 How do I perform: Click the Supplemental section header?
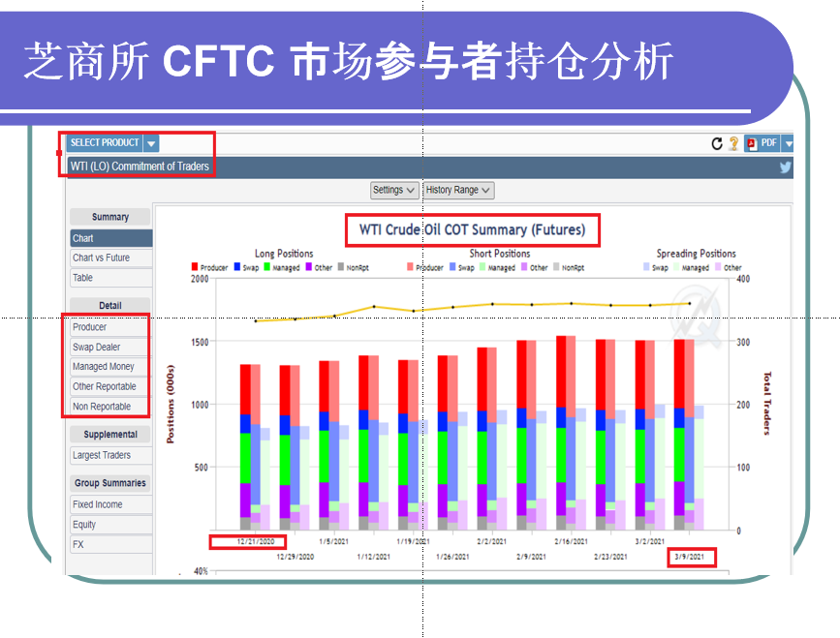pyautogui.click(x=110, y=434)
